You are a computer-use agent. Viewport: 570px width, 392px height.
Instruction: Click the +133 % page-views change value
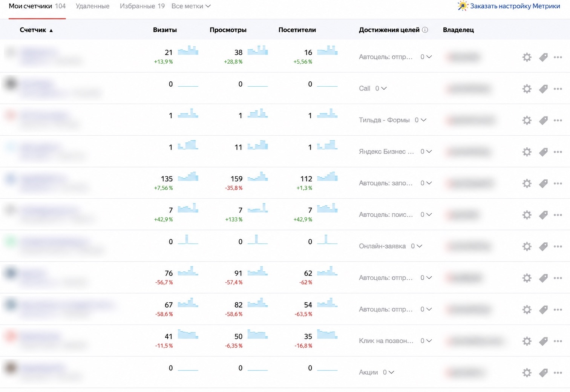234,219
